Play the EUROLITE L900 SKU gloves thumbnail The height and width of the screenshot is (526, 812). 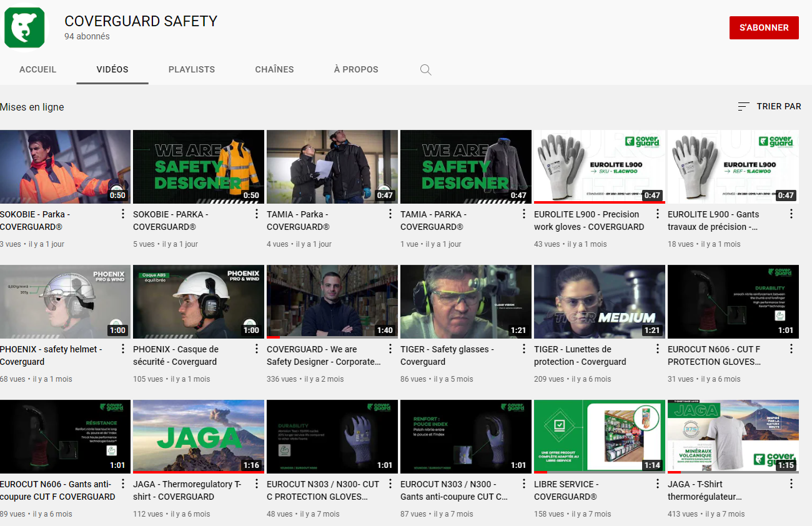coord(600,167)
